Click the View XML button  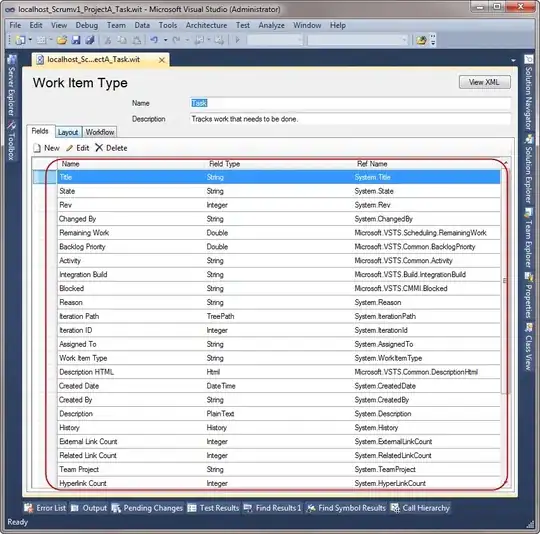pyautogui.click(x=484, y=82)
